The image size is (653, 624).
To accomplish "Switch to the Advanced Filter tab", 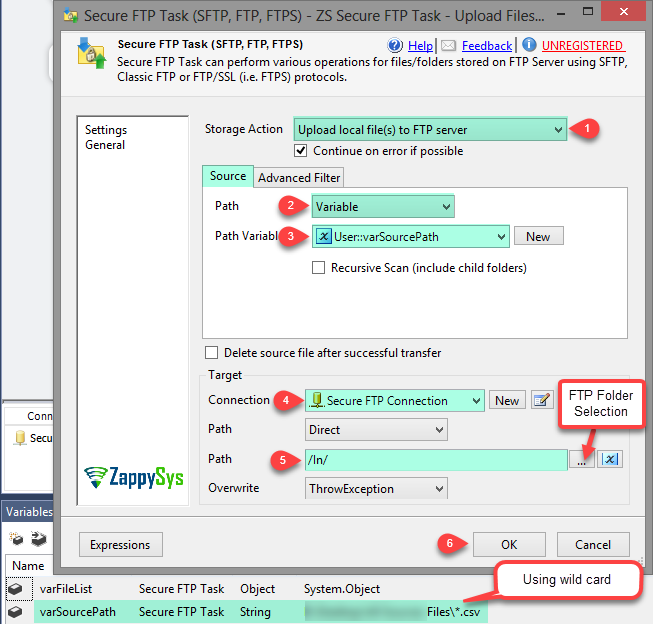I will tap(299, 177).
